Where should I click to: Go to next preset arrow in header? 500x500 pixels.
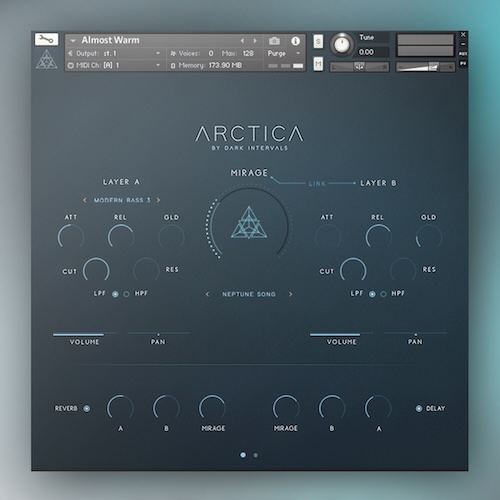[x=255, y=41]
